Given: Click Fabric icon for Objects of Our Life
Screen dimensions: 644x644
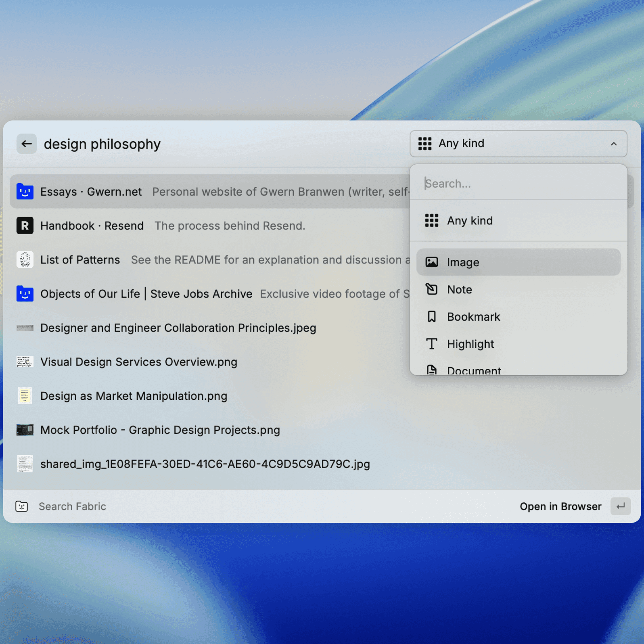Looking at the screenshot, I should coord(25,294).
